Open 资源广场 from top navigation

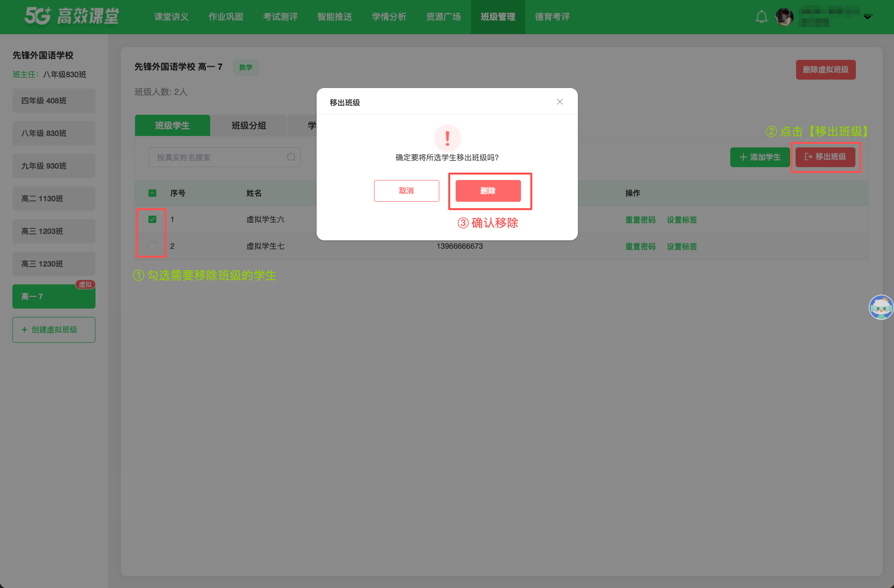tap(443, 17)
